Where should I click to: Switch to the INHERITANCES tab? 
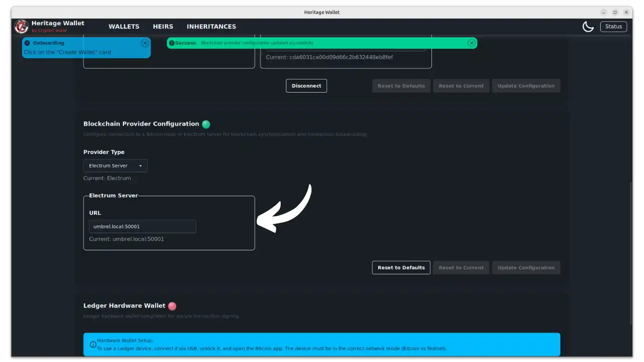(211, 27)
